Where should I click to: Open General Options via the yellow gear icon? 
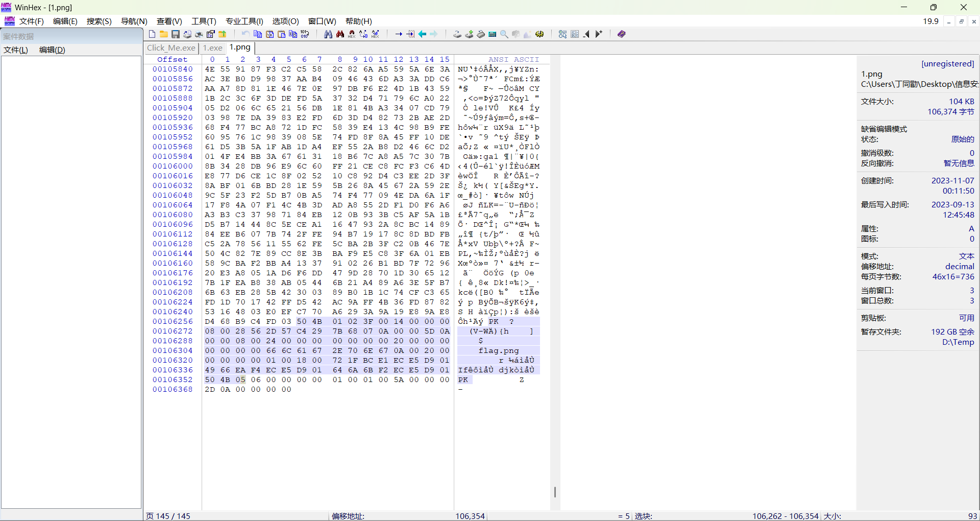point(540,34)
